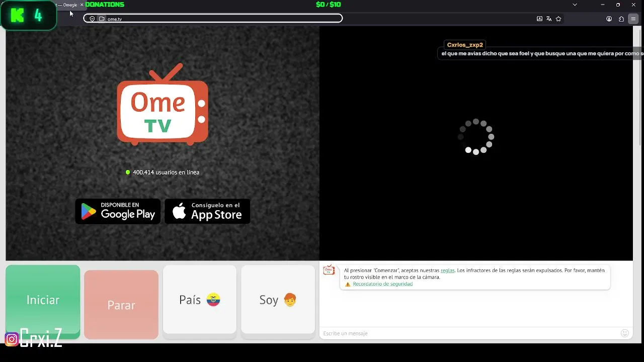The width and height of the screenshot is (644, 362).
Task: Click the Ome TV logo
Action: click(x=163, y=105)
